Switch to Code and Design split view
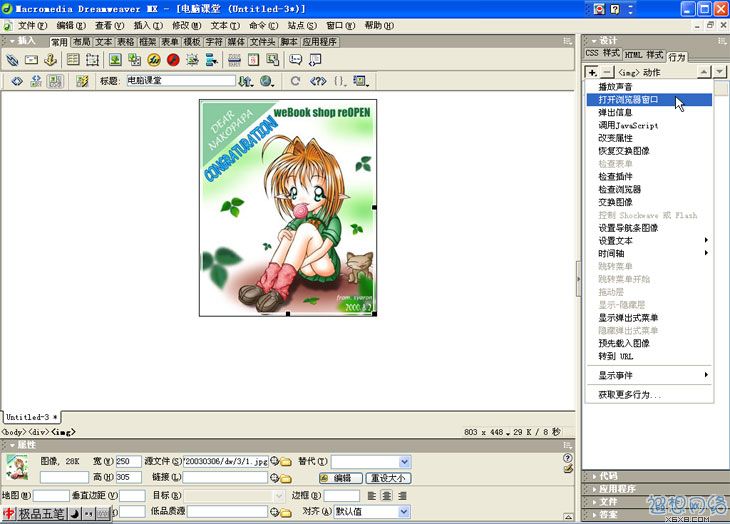730x524 pixels. click(x=36, y=81)
